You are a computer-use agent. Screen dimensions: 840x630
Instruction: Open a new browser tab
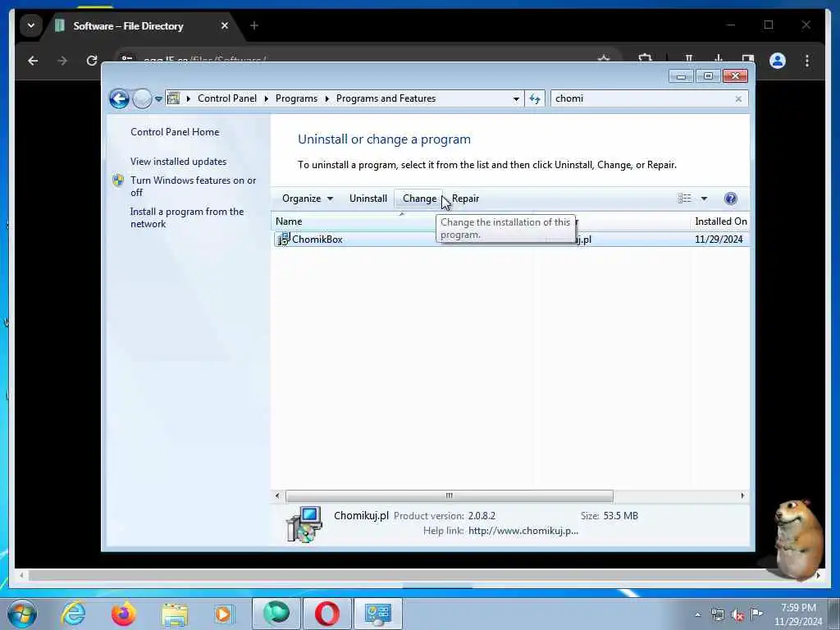254,25
